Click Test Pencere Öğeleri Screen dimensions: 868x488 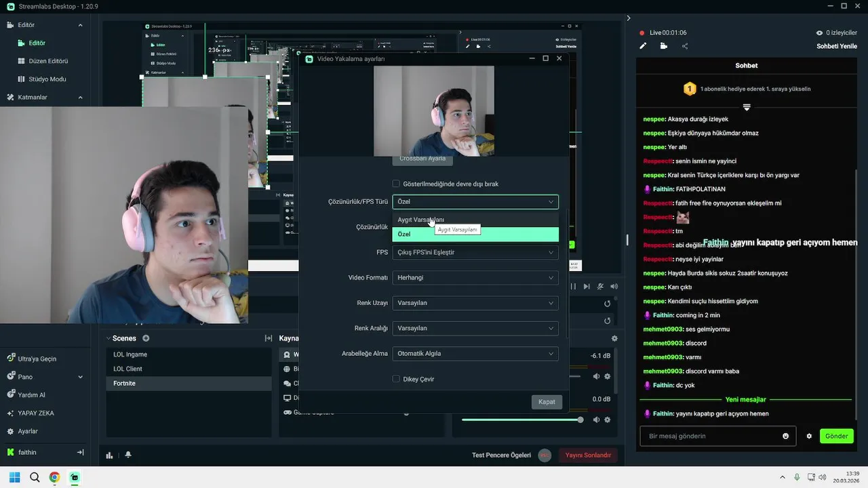click(501, 455)
